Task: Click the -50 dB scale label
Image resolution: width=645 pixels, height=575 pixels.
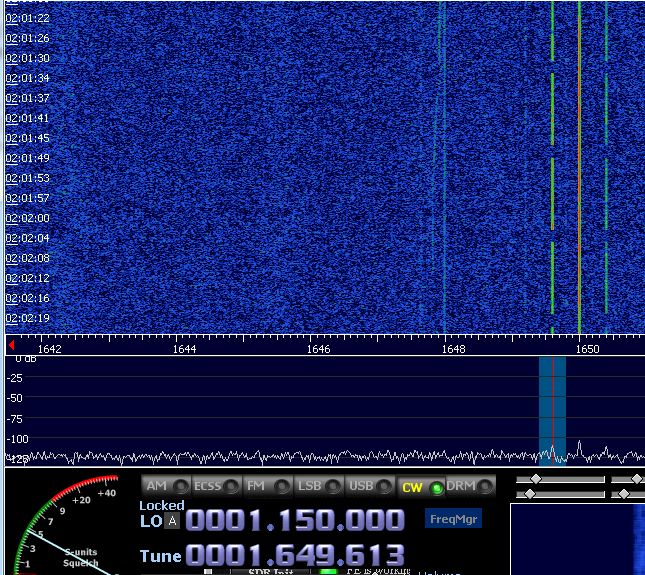Action: tap(14, 398)
